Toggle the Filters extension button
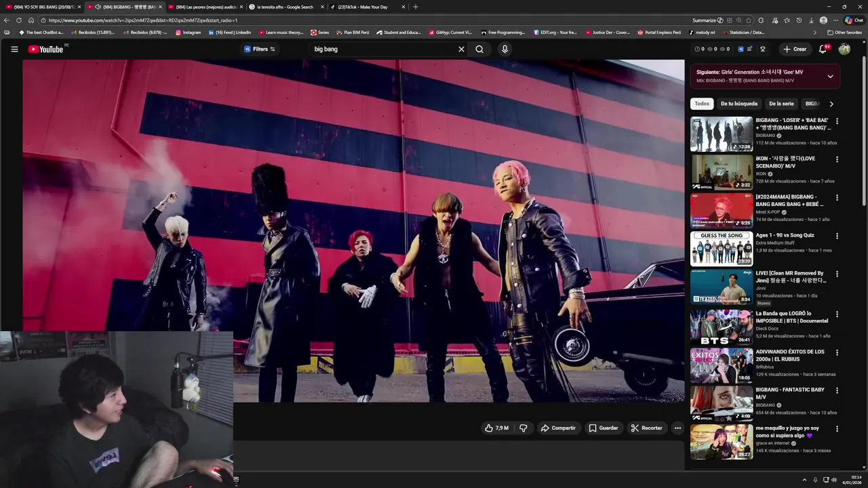The image size is (868, 488). (260, 49)
